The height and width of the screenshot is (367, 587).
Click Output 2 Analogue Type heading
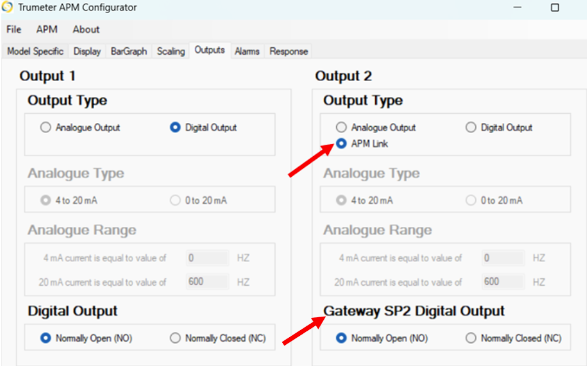(371, 173)
